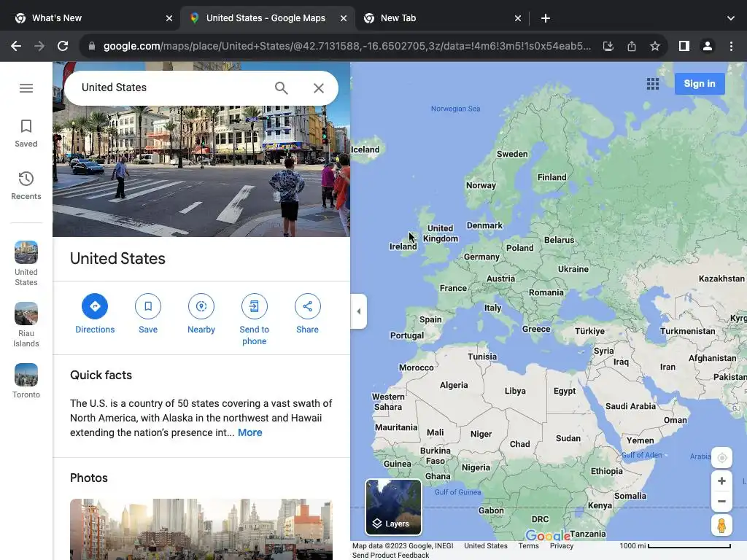Share the United States place

[x=307, y=314]
